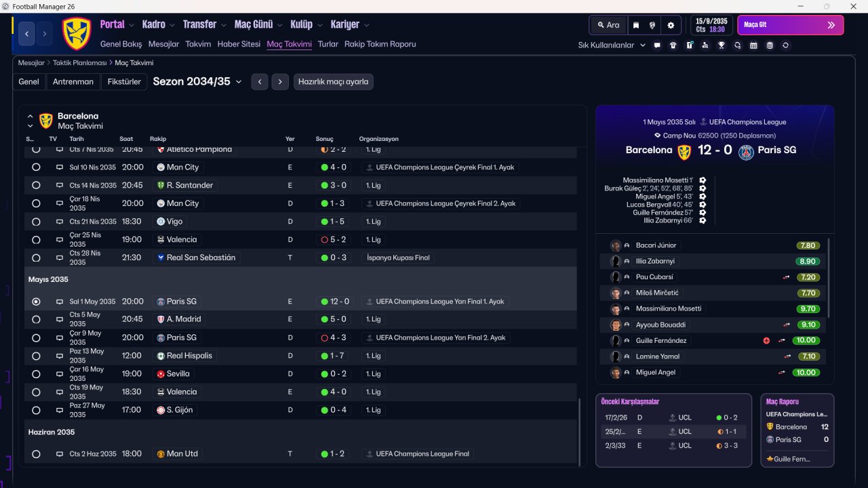
Task: Select the radio button for A. Madrid match
Action: 36,319
